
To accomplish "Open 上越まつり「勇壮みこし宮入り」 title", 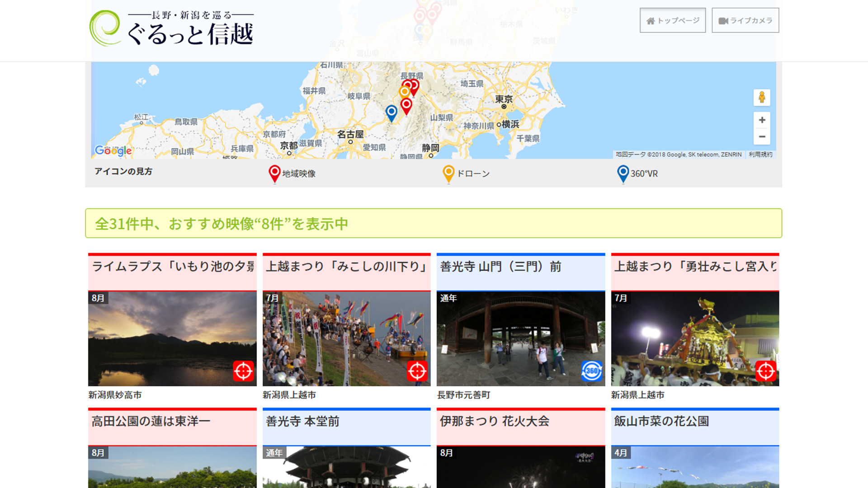I will (695, 267).
